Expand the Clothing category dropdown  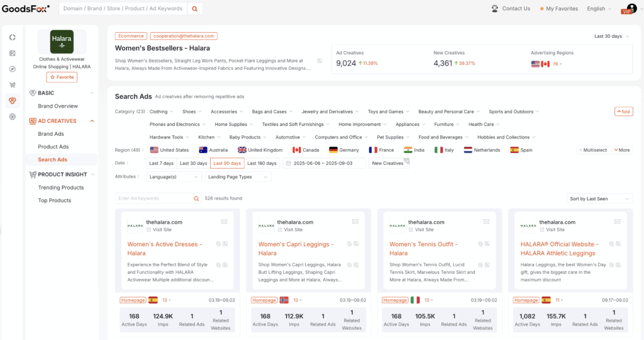point(162,112)
